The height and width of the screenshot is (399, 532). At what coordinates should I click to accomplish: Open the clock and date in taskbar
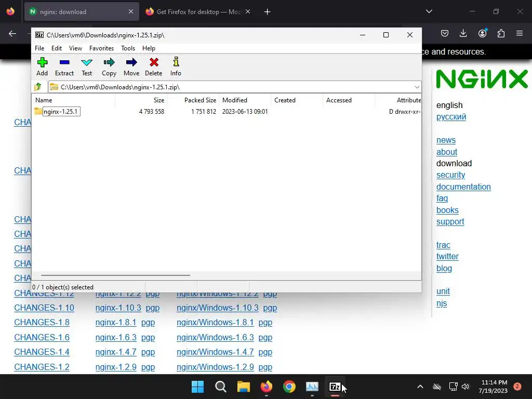pos(493,387)
